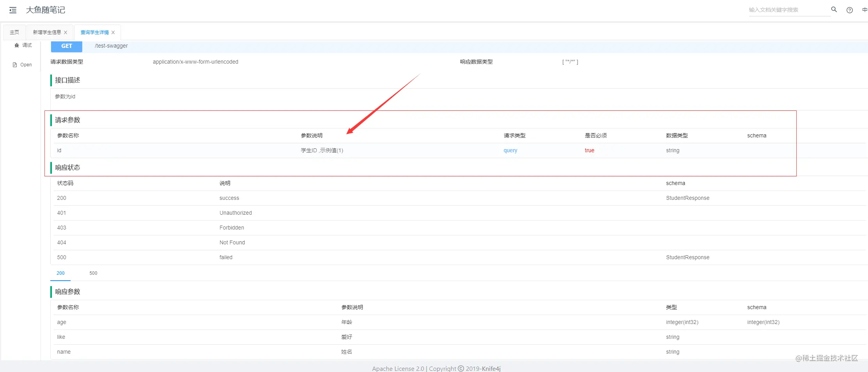Close the 查询学生详情 tab
Viewport: 868px width, 372px height.
113,32
